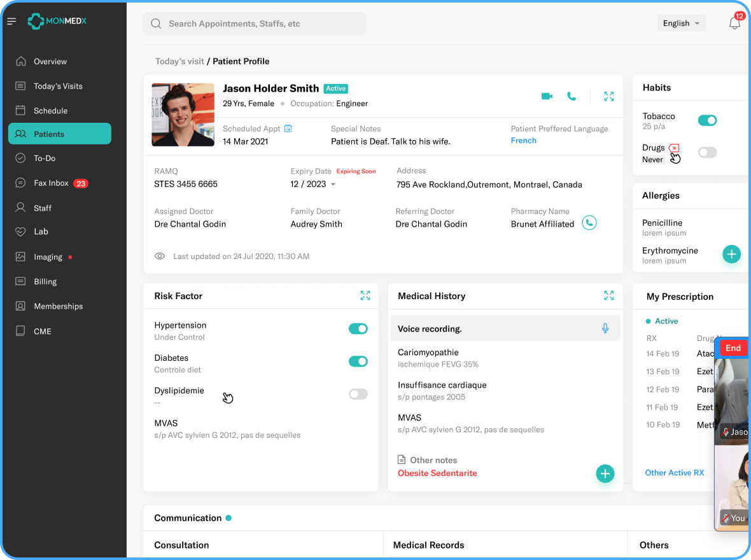751x560 pixels.
Task: Expand the Risk Factor panel to fullscreen
Action: point(365,295)
